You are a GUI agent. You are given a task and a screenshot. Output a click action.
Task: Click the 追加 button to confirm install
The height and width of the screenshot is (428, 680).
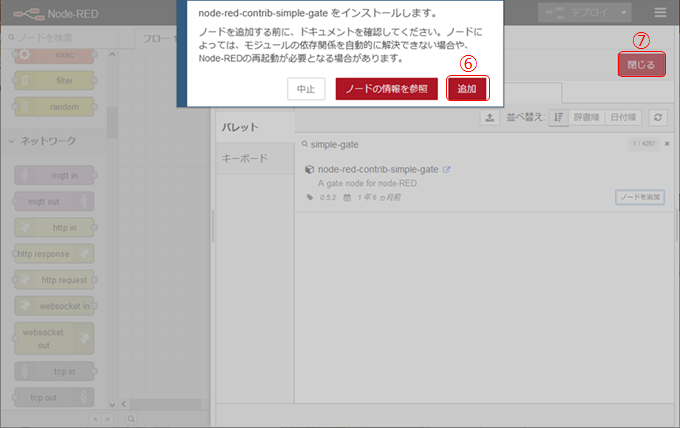(467, 89)
